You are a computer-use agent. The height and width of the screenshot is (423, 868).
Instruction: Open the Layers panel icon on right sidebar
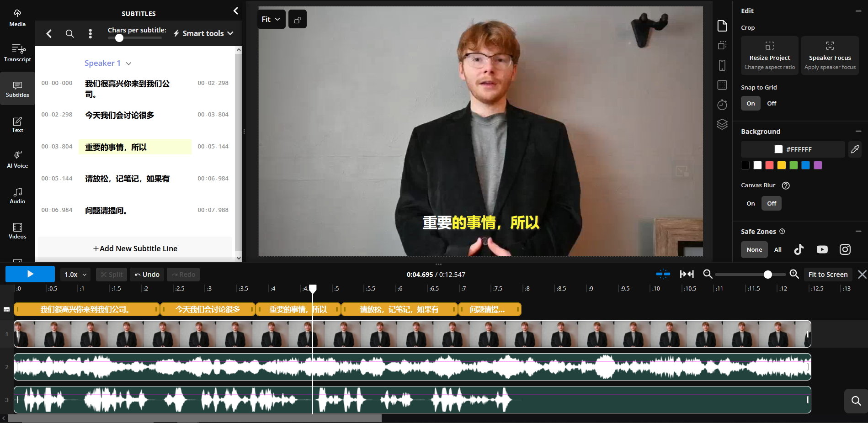(x=722, y=124)
